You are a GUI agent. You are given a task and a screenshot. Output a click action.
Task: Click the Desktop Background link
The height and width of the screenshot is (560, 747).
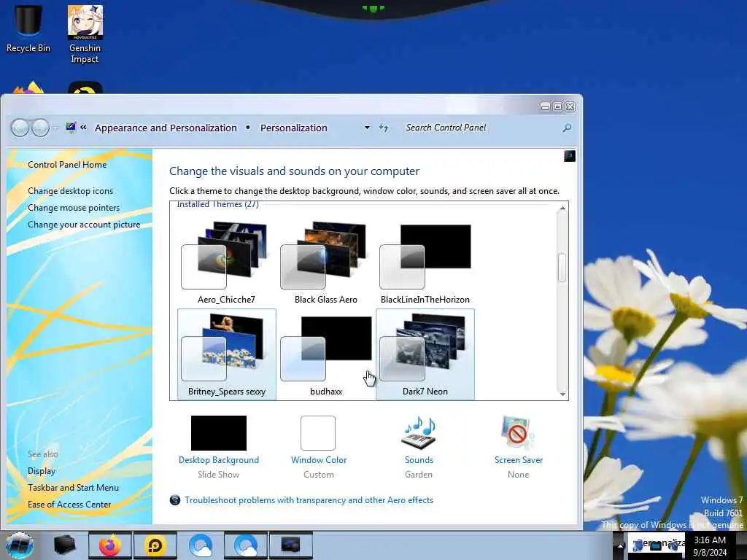[x=219, y=460]
